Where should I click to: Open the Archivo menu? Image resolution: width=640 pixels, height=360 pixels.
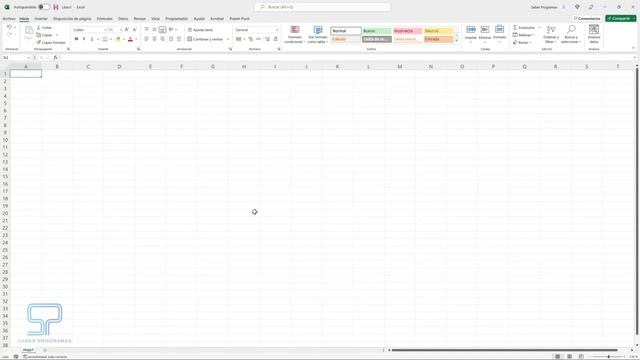coord(9,19)
